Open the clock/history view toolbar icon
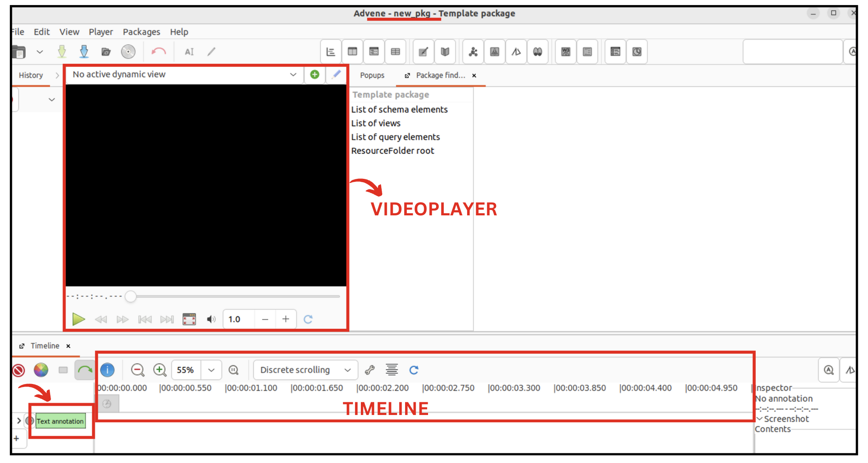868x463 pixels. point(637,52)
